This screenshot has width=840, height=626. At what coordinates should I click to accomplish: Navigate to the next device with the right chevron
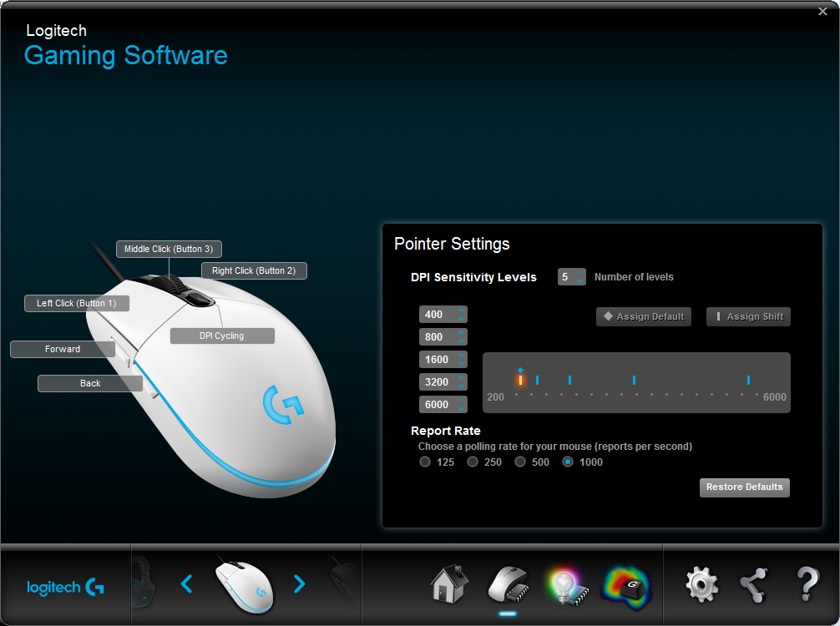click(x=299, y=584)
